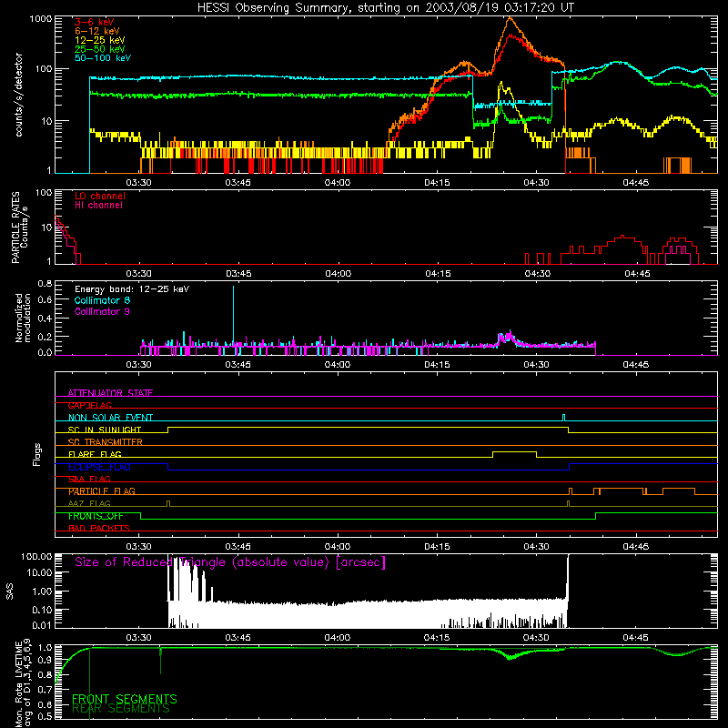Click the 'Mon. Rate LIVETIME' axis label

click(x=23, y=683)
